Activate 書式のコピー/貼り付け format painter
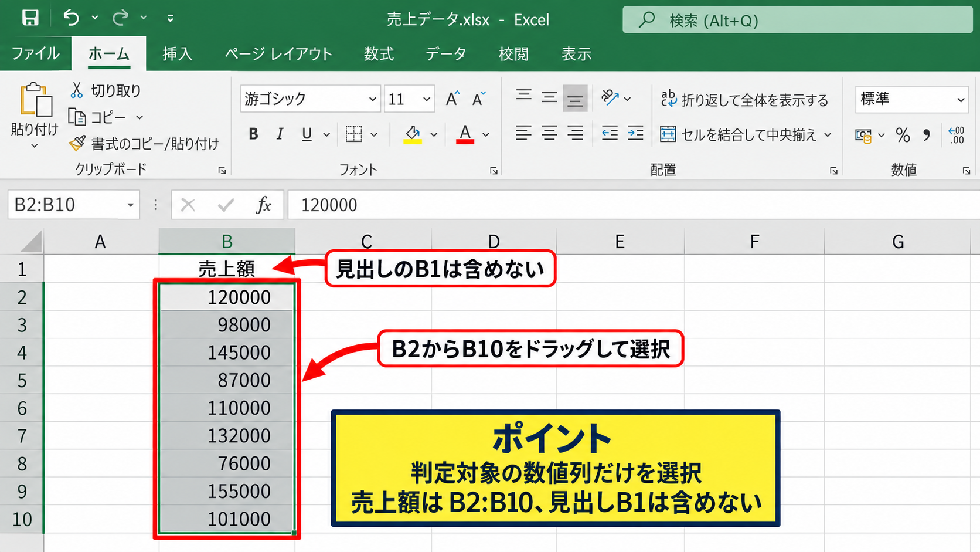Viewport: 980px width, 552px height. [x=144, y=144]
